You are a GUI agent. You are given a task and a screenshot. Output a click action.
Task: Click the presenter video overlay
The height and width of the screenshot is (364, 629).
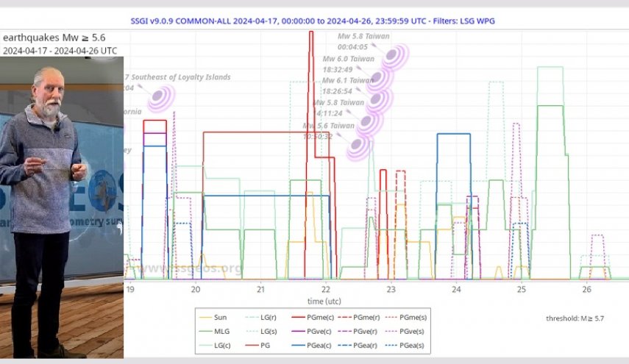62,207
